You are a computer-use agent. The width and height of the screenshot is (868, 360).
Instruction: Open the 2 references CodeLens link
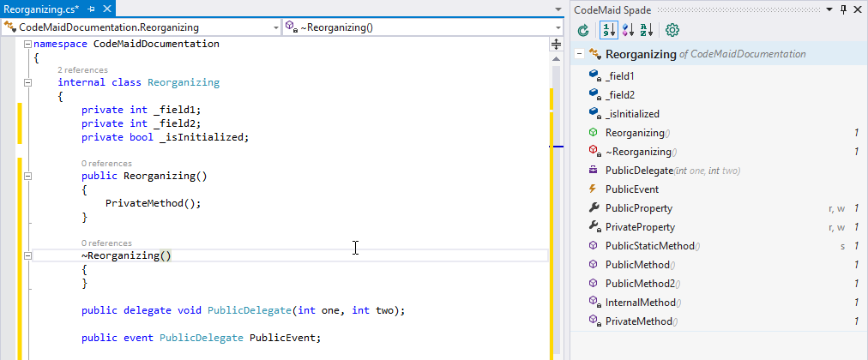click(x=82, y=70)
